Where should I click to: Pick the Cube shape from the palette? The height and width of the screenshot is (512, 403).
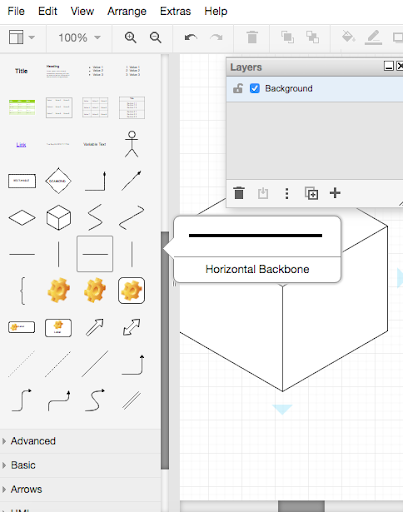58,217
